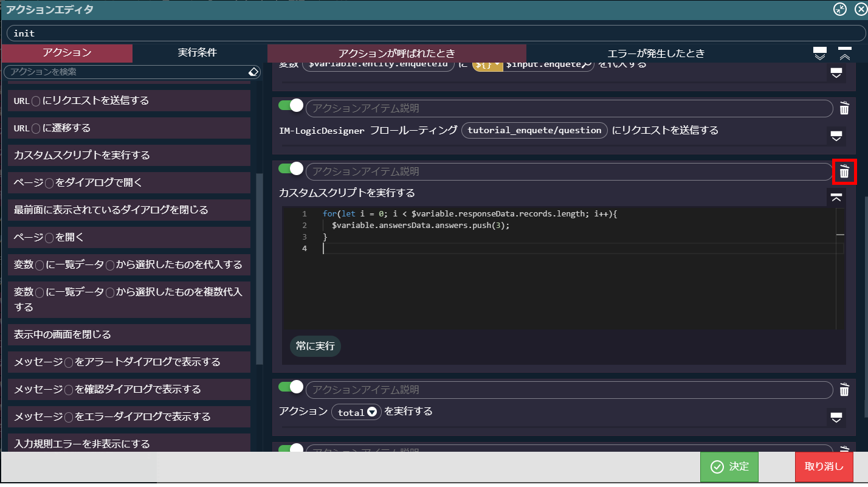Image resolution: width=868 pixels, height=487 pixels.
Task: Collapse the custom script action item
Action: [x=836, y=197]
